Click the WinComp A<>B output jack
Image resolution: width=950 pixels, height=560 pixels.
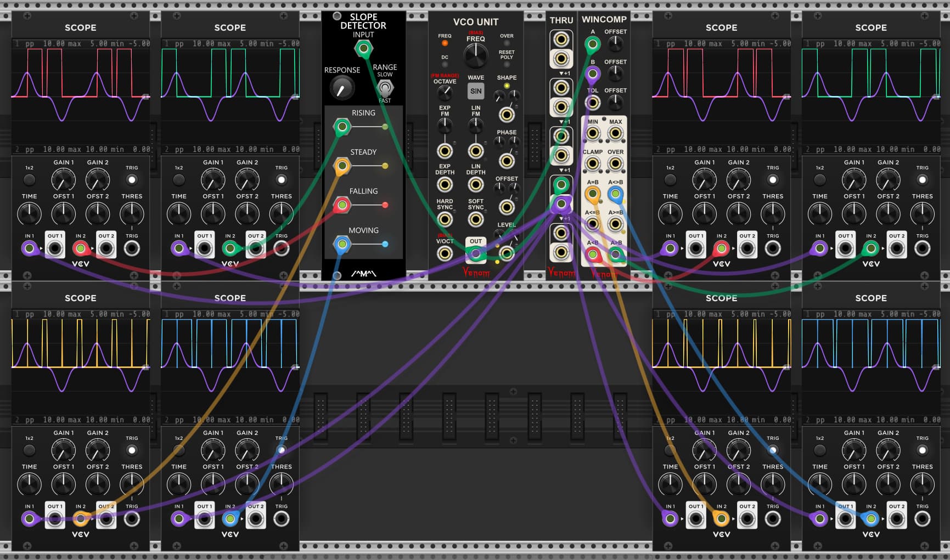[616, 194]
